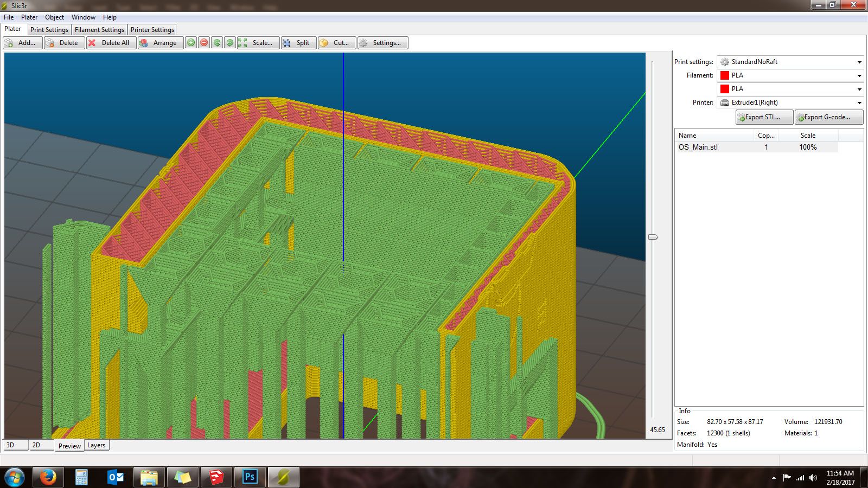This screenshot has width=868, height=488.
Task: Click Delete All in the toolbar
Action: (110, 43)
